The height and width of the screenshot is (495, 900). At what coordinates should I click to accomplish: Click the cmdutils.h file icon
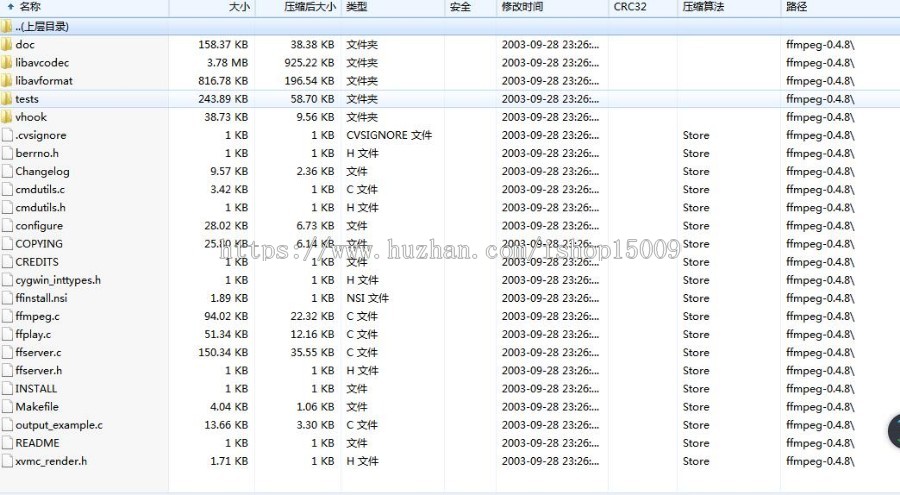click(7, 207)
